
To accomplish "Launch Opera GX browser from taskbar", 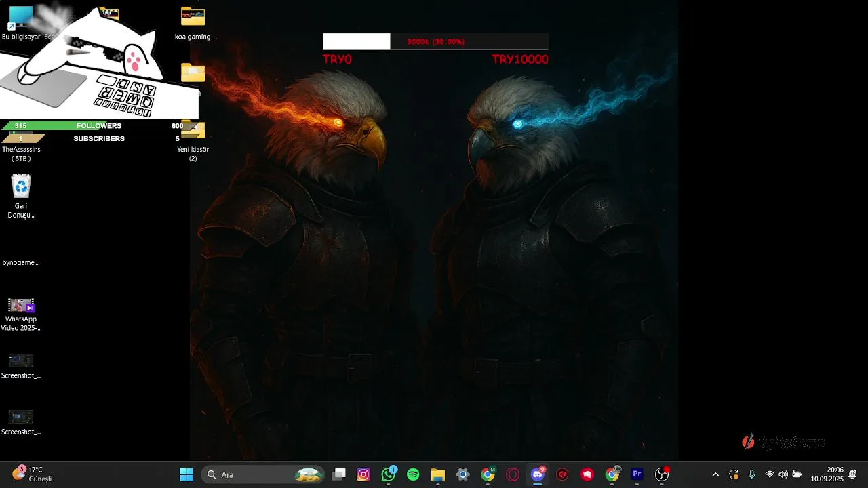I will tap(513, 474).
